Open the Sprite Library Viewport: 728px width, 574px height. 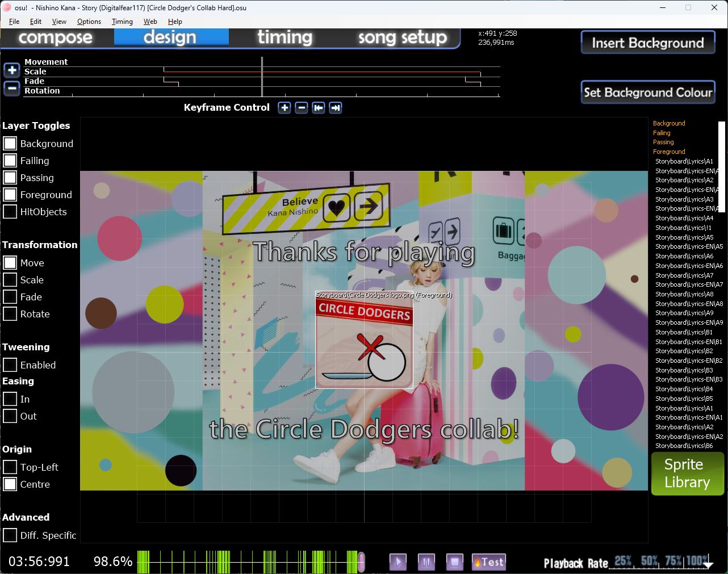pyautogui.click(x=688, y=474)
